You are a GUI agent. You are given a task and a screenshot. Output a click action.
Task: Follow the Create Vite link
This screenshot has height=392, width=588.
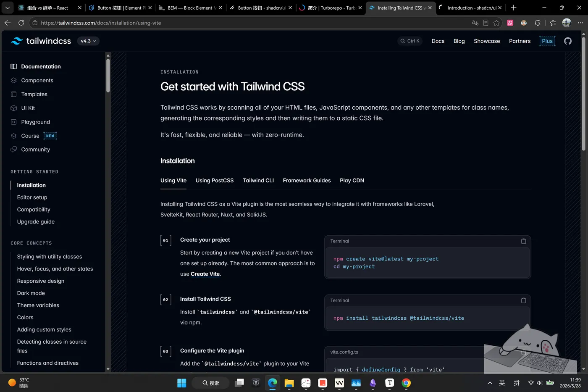[205, 274]
